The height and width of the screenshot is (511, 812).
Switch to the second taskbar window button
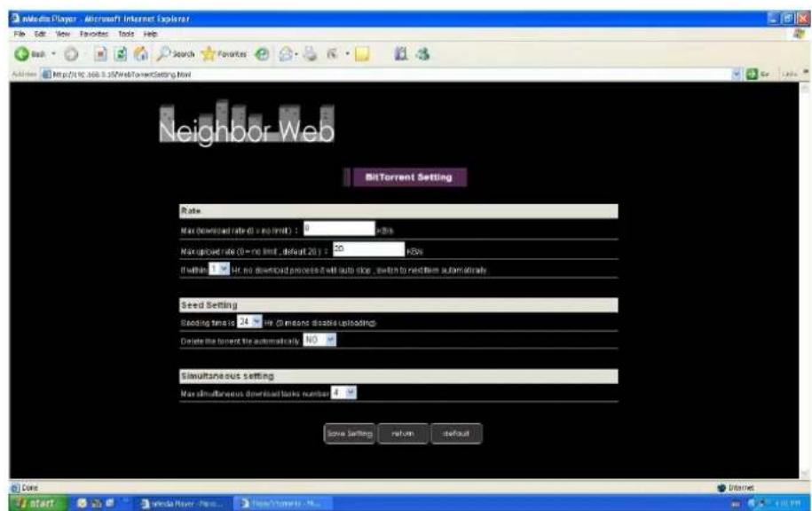pyautogui.click(x=281, y=503)
